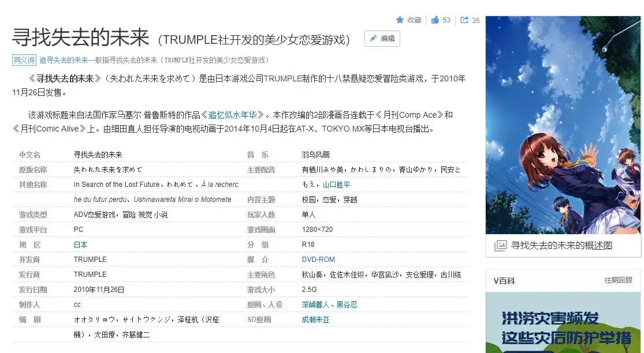The width and height of the screenshot is (644, 353).
Task: Open the 深崎暮人 artist link
Action: [315, 305]
